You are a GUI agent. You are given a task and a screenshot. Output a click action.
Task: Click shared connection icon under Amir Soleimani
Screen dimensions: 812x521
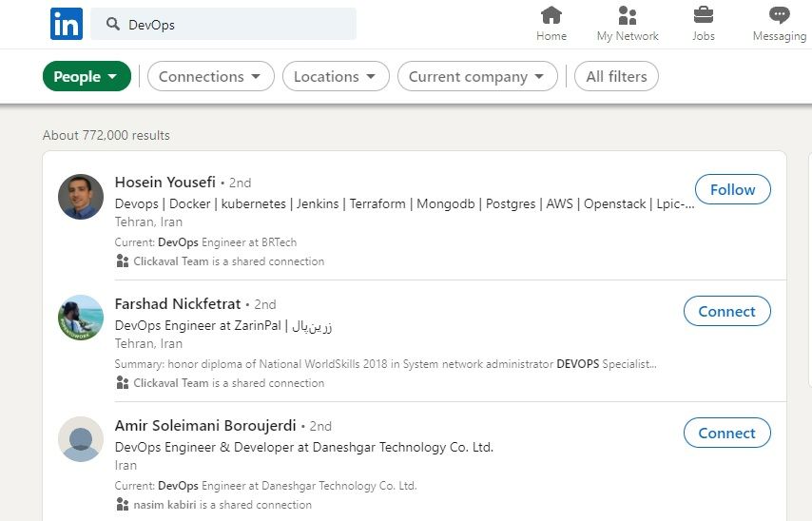(123, 505)
